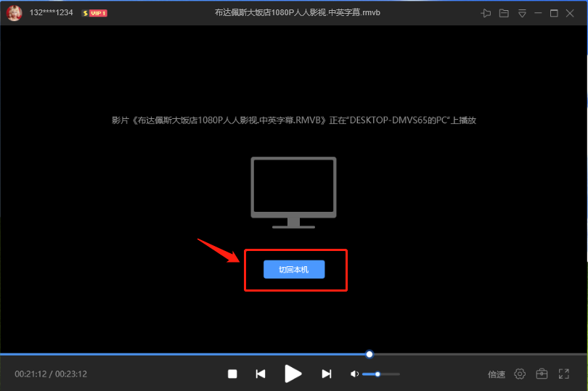Click the unplayed part of the progress bar
The height and width of the screenshot is (391, 588).
480,354
